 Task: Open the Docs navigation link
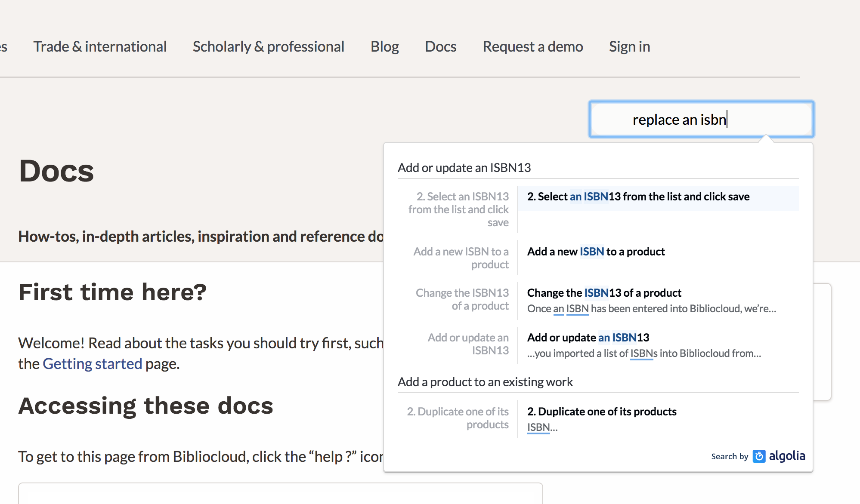440,46
